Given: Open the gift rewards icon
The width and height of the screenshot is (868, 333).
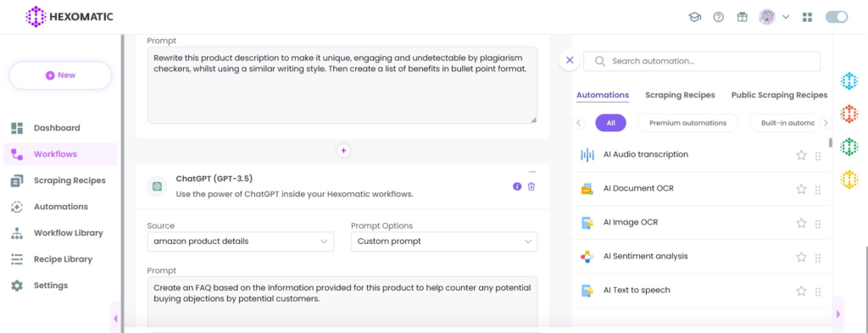Looking at the screenshot, I should (x=743, y=17).
